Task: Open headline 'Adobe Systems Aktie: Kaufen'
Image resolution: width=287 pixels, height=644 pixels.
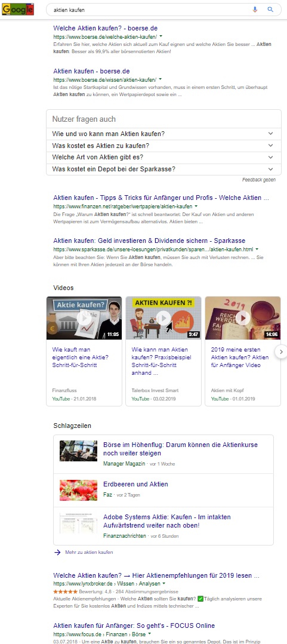Action: click(x=167, y=521)
